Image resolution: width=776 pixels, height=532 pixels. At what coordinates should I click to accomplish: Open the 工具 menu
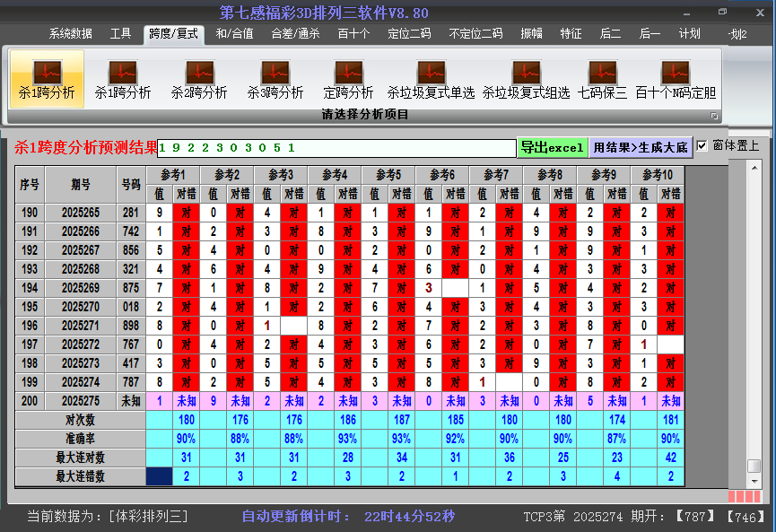(x=120, y=33)
